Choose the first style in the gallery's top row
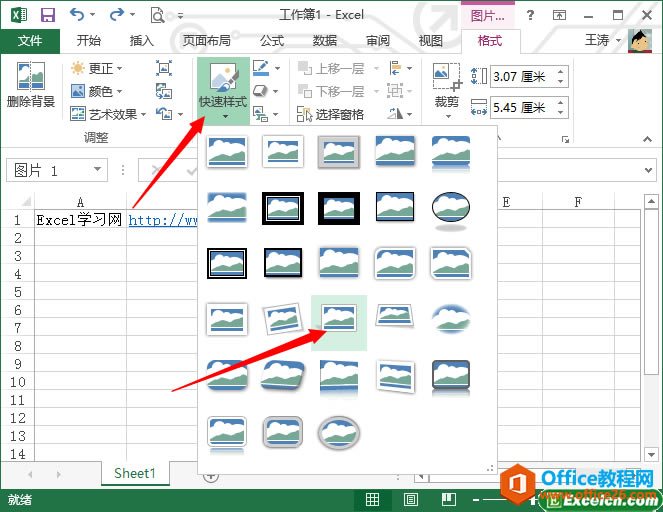This screenshot has height=512, width=663. point(227,151)
